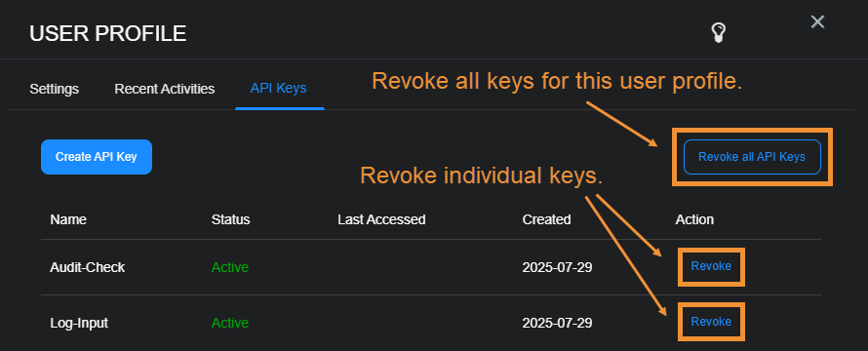Click the Create API Key button

pos(97,157)
